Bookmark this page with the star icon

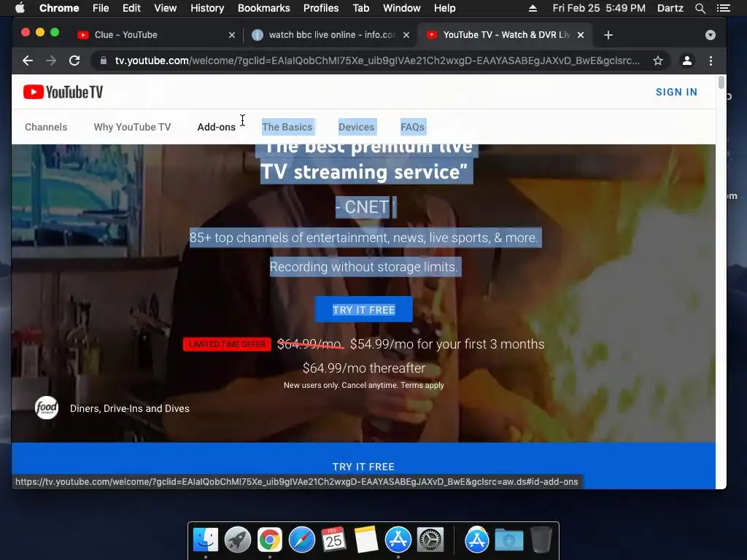(658, 61)
